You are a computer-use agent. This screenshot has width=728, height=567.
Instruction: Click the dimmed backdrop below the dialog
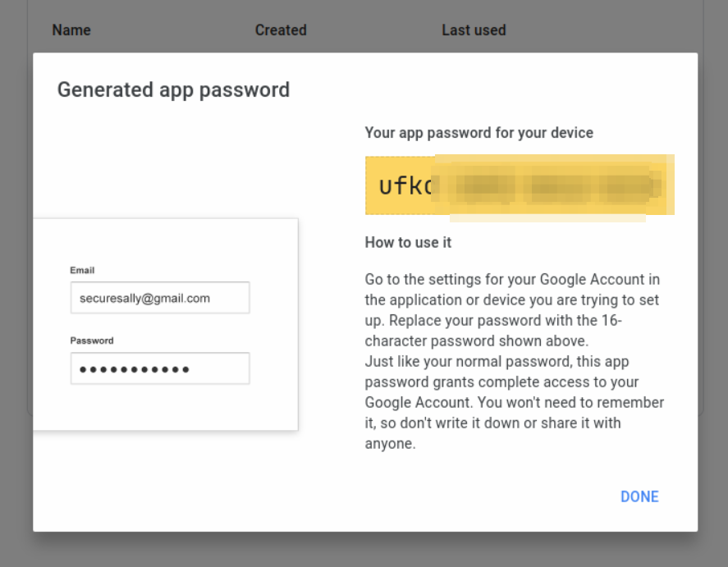364,550
